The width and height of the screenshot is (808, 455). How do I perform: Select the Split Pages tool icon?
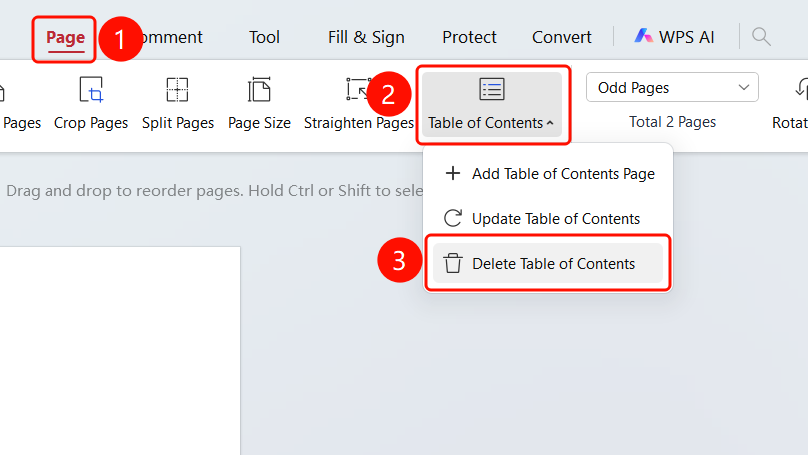[x=177, y=90]
